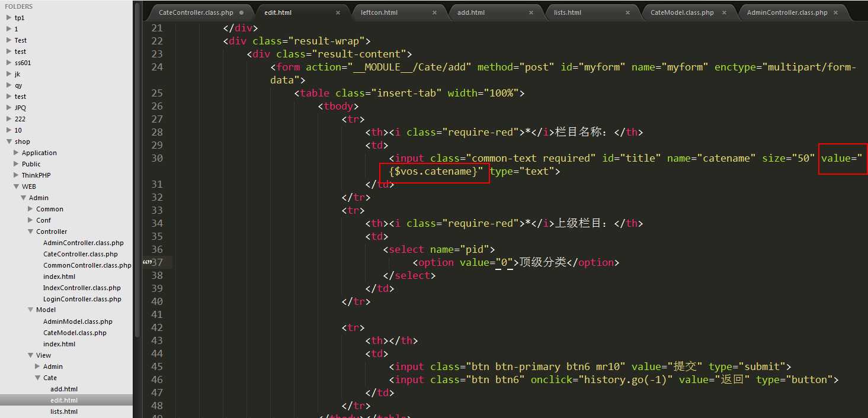Close the edit.html tab

tap(338, 12)
